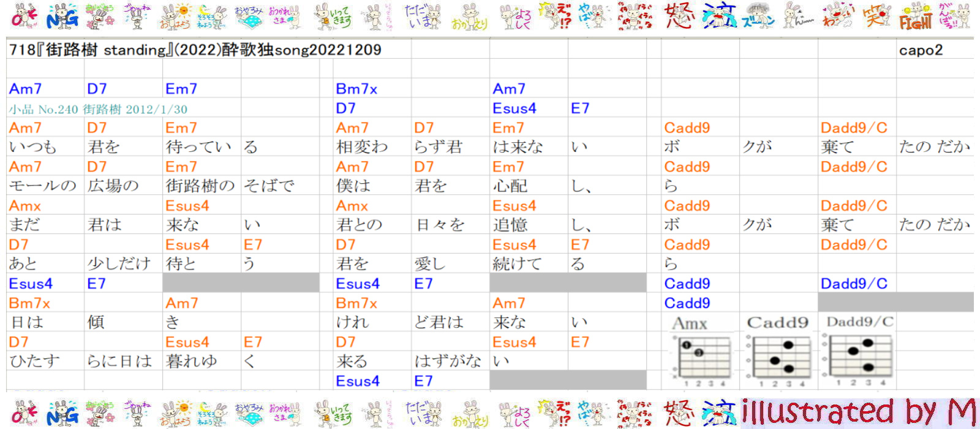The height and width of the screenshot is (429, 980).
Task: Select the おはよう sun sticker in top banner
Action: tap(176, 17)
